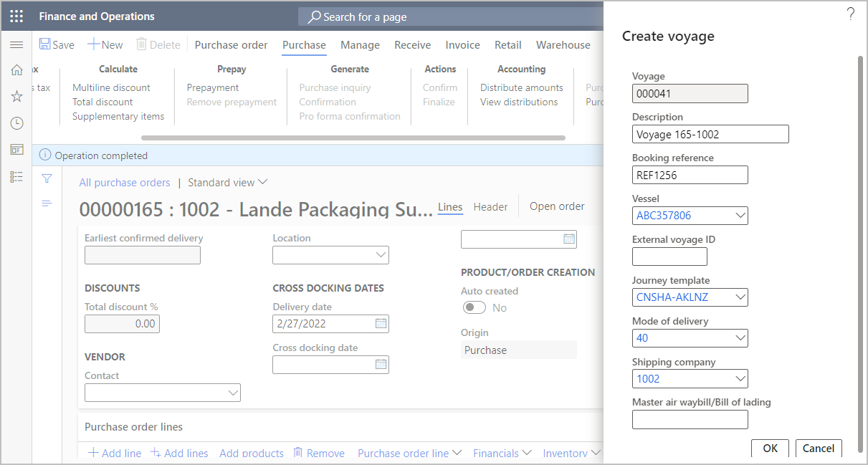Click the Save disk icon
The height and width of the screenshot is (465, 868).
pos(44,44)
